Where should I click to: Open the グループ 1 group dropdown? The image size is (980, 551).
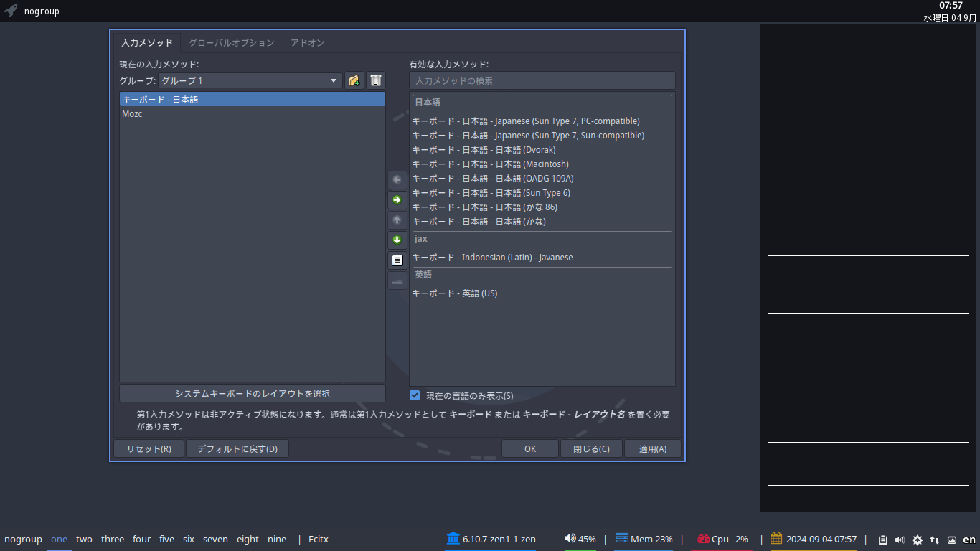250,80
